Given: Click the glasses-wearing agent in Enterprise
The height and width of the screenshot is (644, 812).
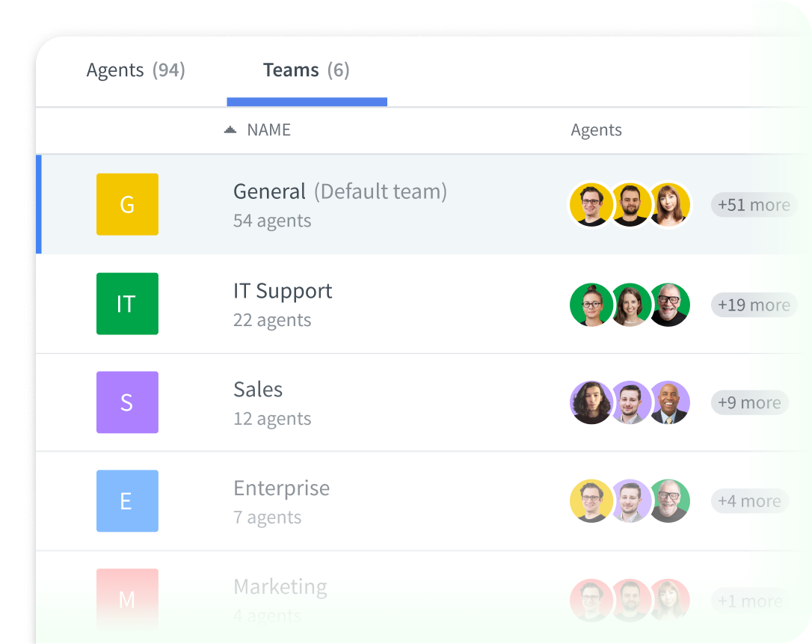Looking at the screenshot, I should tap(591, 501).
